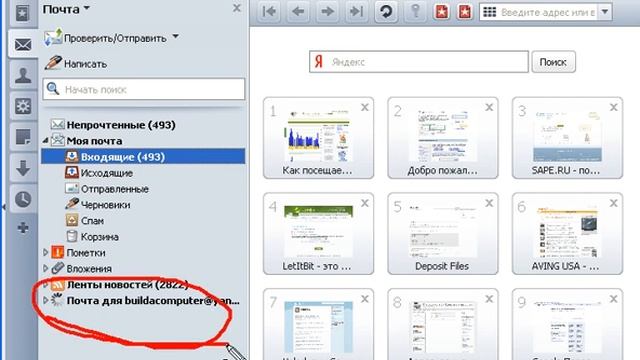Open Speed Dial 5 Deposit Files
This screenshot has width=640, height=360.
(x=442, y=233)
